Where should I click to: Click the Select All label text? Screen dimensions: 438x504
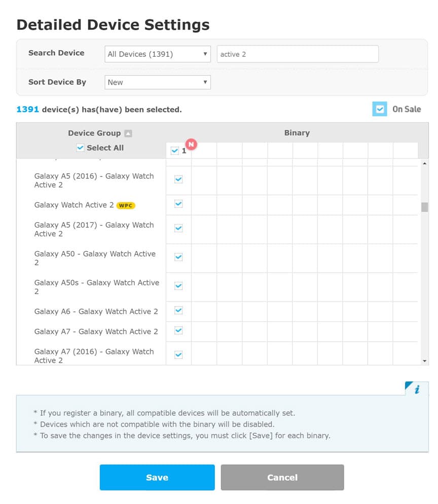pos(105,148)
